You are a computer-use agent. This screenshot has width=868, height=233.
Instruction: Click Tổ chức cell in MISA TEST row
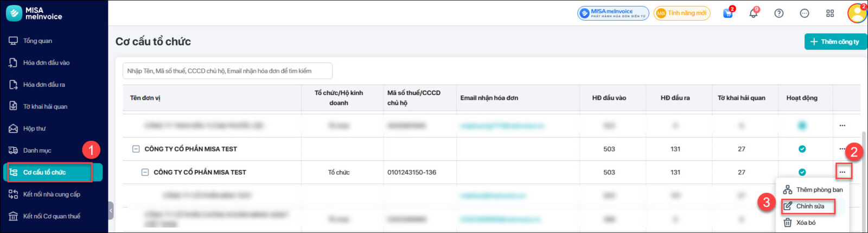coord(339,172)
